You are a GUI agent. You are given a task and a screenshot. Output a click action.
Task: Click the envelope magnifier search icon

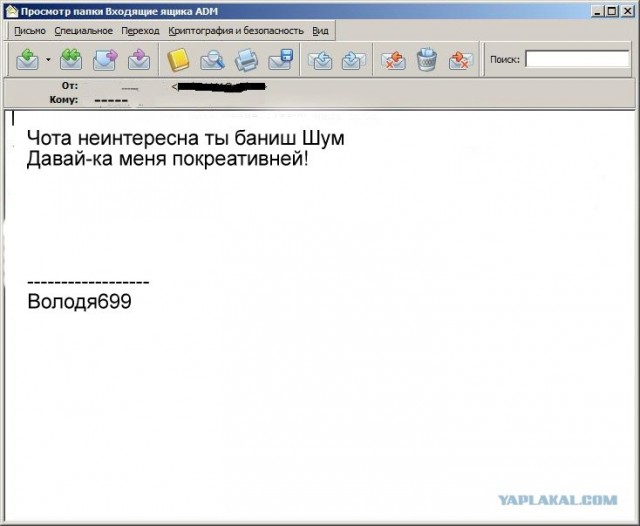(212, 60)
